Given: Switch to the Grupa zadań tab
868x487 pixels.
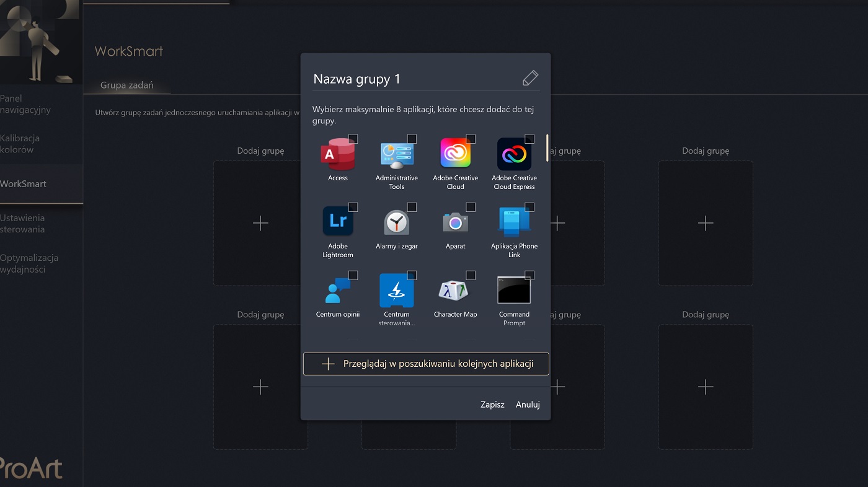Looking at the screenshot, I should [x=126, y=86].
